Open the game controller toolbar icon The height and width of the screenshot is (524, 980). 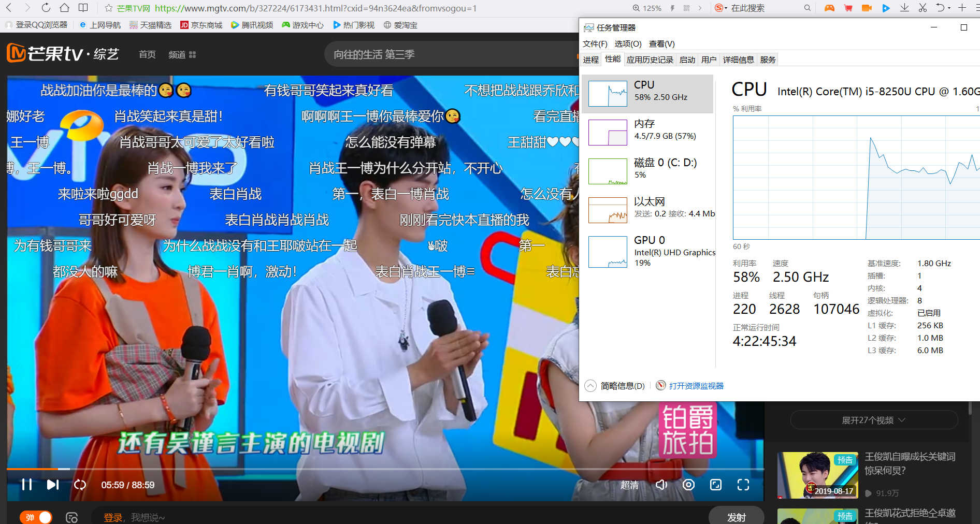829,8
